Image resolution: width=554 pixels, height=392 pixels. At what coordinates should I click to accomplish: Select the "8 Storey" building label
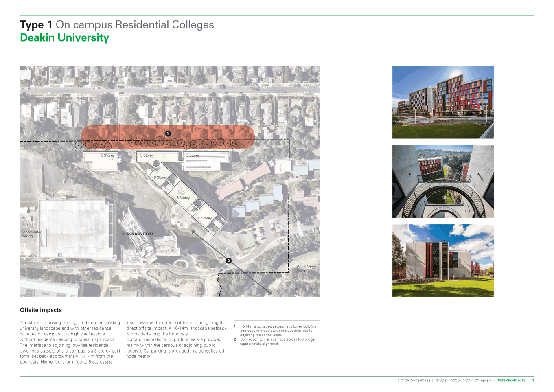point(183,198)
